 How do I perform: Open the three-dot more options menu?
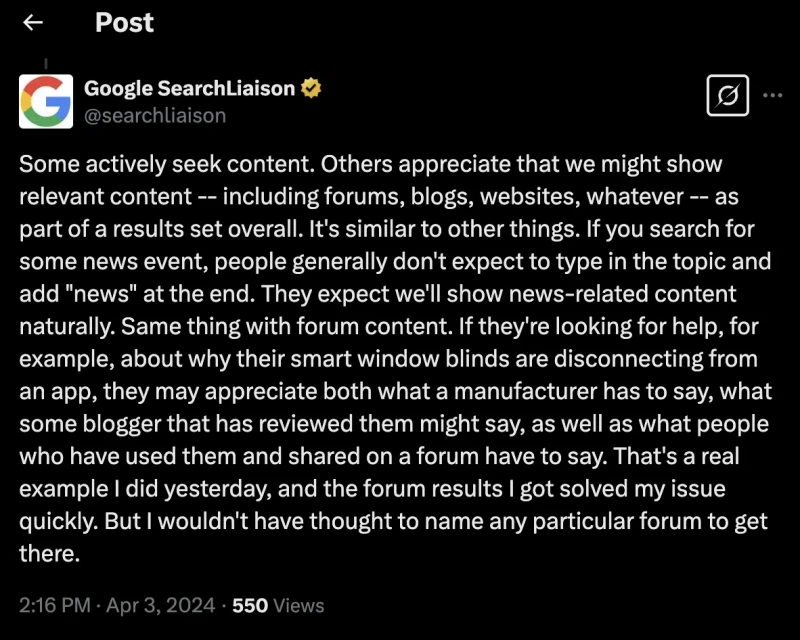(x=772, y=95)
